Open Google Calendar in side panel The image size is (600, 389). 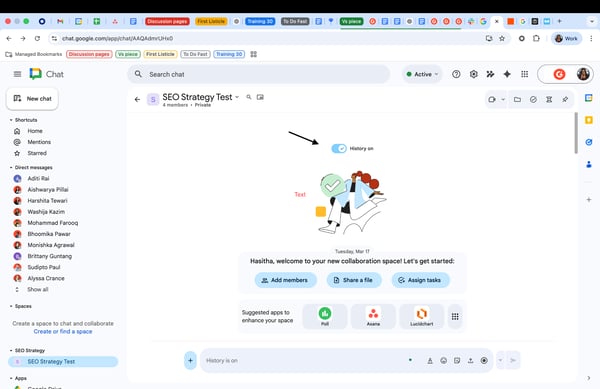pos(589,98)
